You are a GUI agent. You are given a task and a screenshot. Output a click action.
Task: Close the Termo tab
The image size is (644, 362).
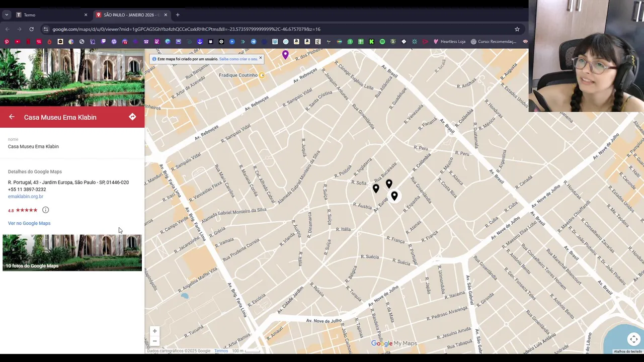86,15
